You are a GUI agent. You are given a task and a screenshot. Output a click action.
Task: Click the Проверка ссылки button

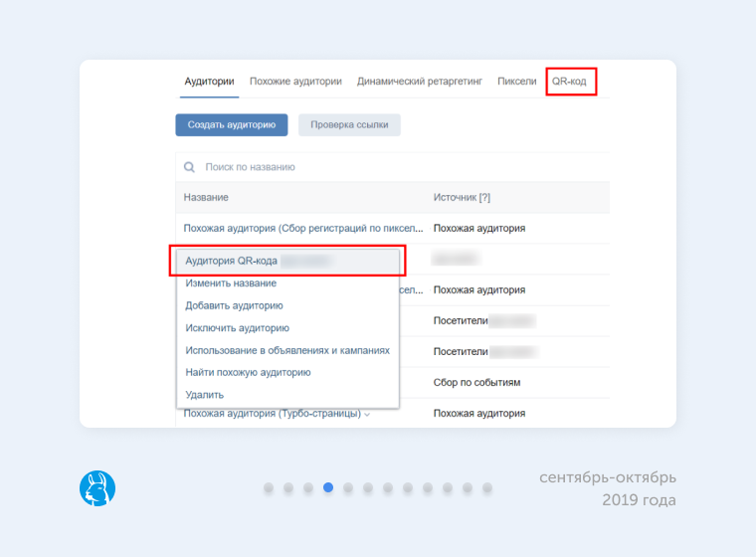349,125
